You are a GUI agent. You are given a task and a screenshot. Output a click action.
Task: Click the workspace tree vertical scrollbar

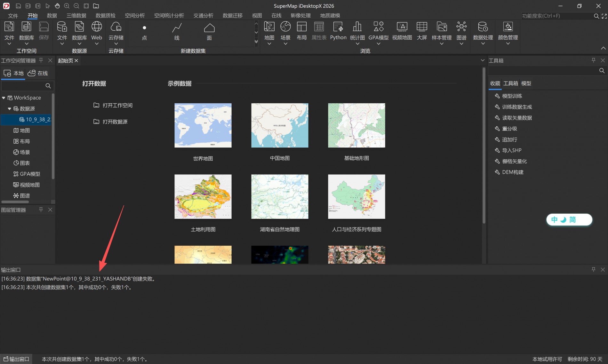point(53,136)
